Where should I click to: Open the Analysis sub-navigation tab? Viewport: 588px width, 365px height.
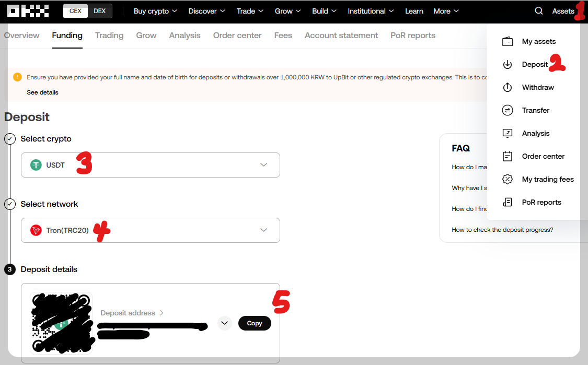tap(185, 35)
